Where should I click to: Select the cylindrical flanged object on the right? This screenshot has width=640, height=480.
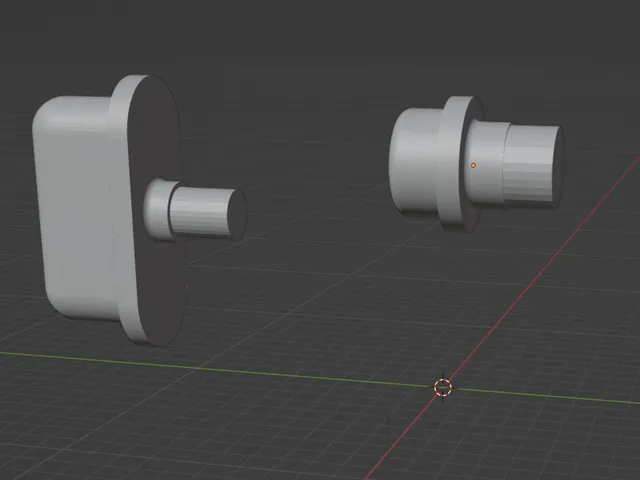click(x=476, y=164)
